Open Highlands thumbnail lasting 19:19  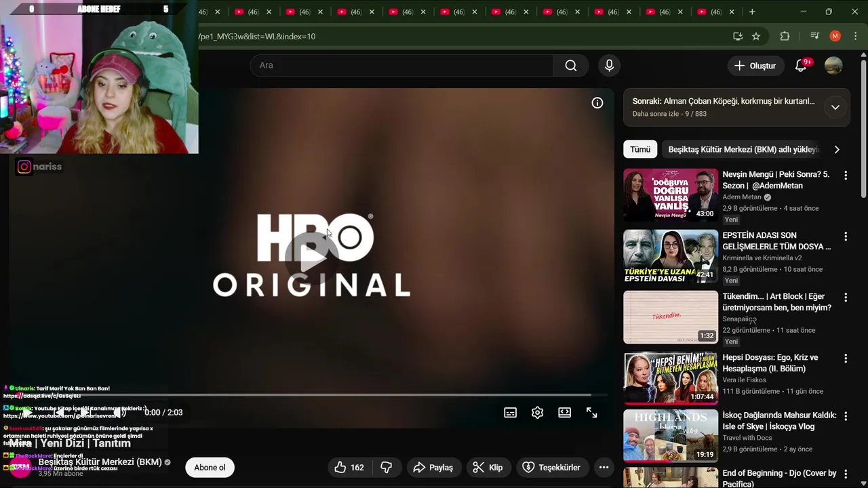click(671, 436)
